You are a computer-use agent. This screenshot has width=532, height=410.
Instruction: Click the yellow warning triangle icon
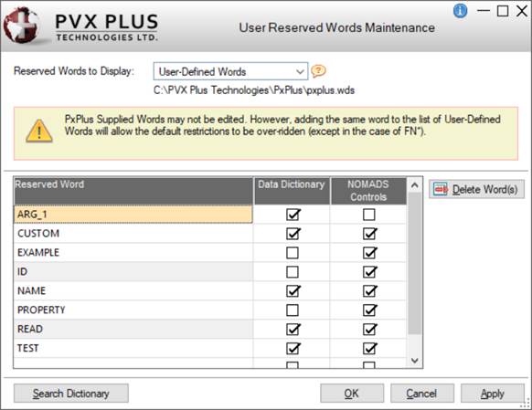coord(39,131)
